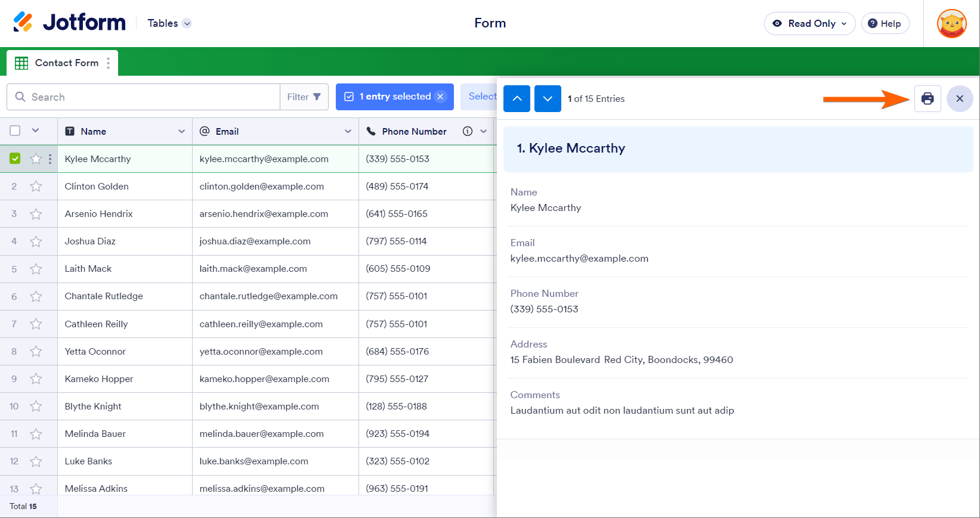Go to previous entry with up arrow
This screenshot has height=518, width=980.
(517, 98)
